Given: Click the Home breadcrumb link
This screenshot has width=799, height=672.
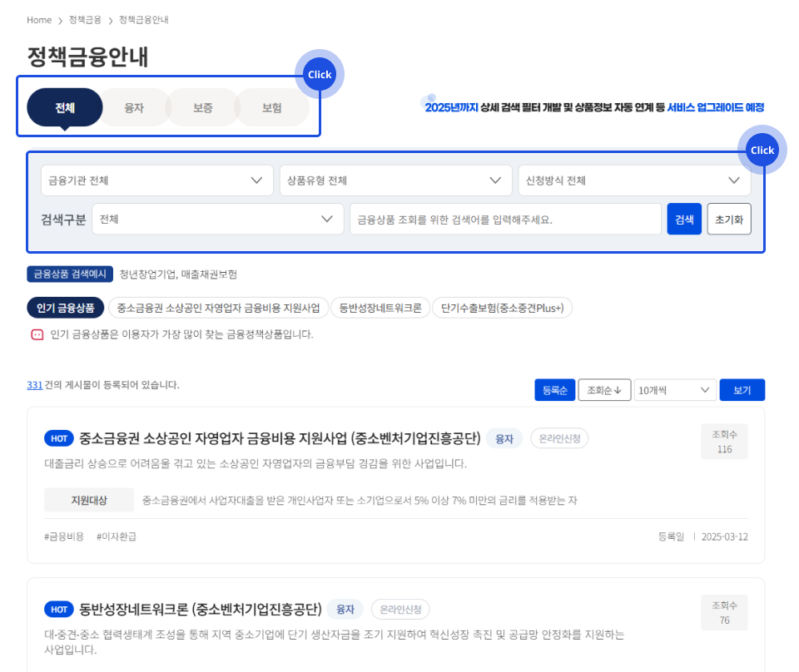Looking at the screenshot, I should pyautogui.click(x=39, y=19).
